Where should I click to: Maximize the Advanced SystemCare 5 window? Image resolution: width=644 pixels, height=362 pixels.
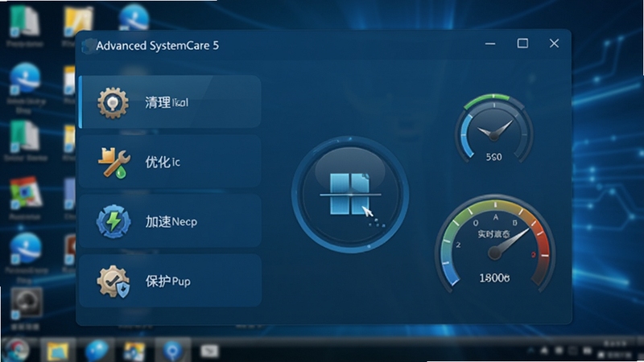click(522, 43)
